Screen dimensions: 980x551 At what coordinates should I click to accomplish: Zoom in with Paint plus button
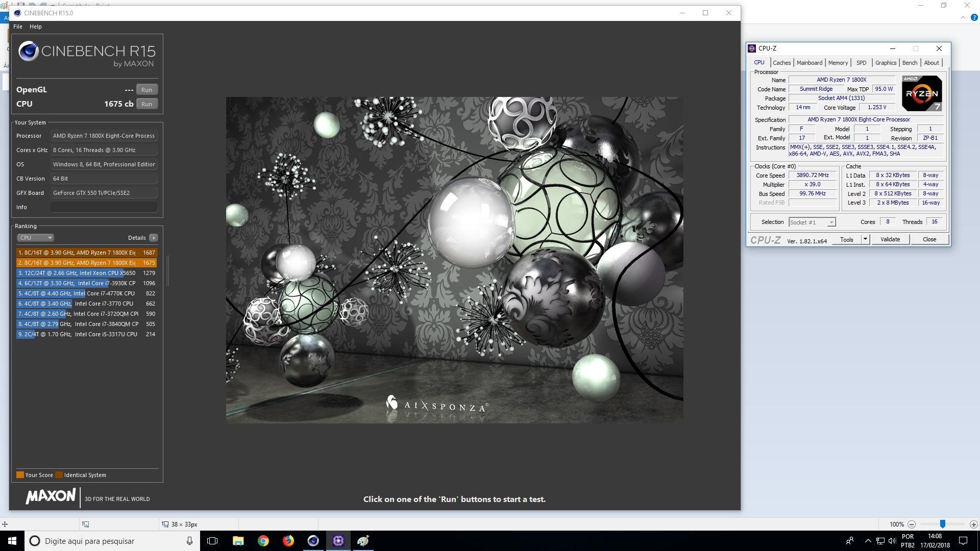[x=973, y=524]
